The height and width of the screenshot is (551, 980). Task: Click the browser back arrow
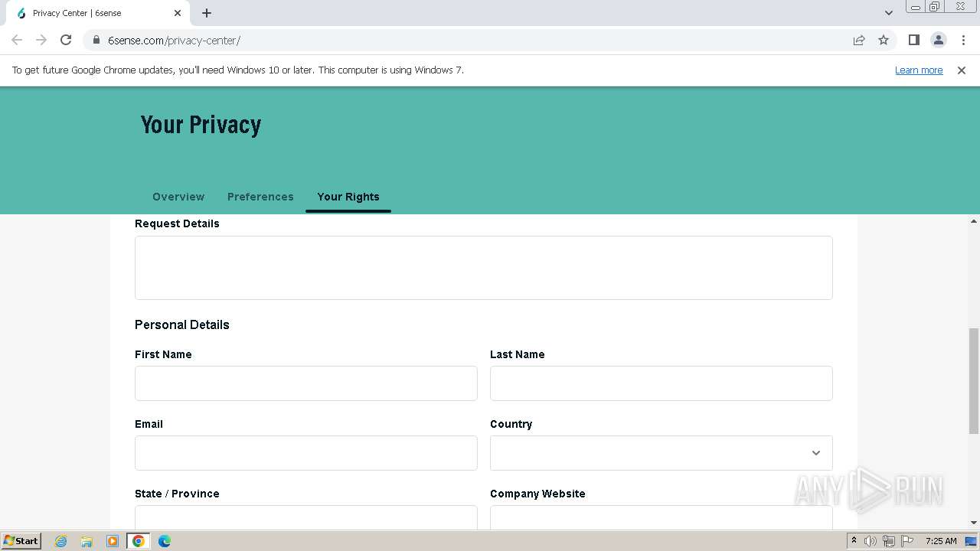point(17,40)
